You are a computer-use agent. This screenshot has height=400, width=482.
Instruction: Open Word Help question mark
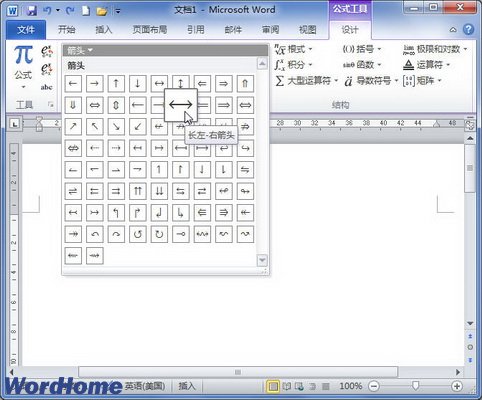[468, 30]
